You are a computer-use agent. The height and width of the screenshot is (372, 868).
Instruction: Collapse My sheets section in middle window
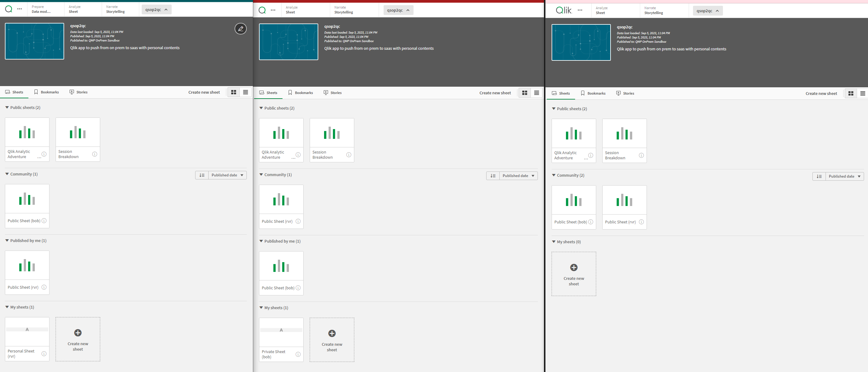pyautogui.click(x=261, y=308)
